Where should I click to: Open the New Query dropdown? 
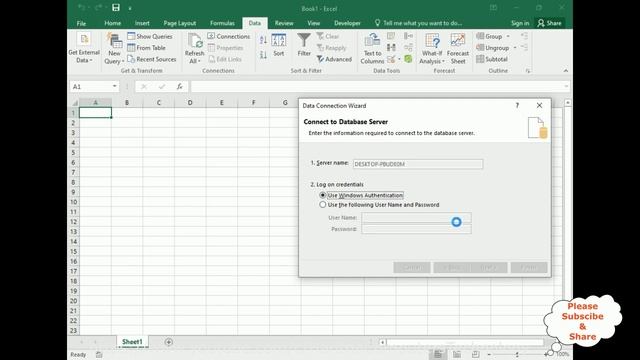coord(114,49)
